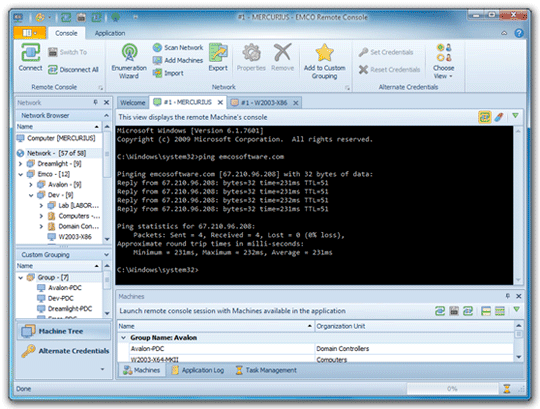Expand the Computers tree node
Viewport: 540px width, 409px height.
(x=41, y=216)
